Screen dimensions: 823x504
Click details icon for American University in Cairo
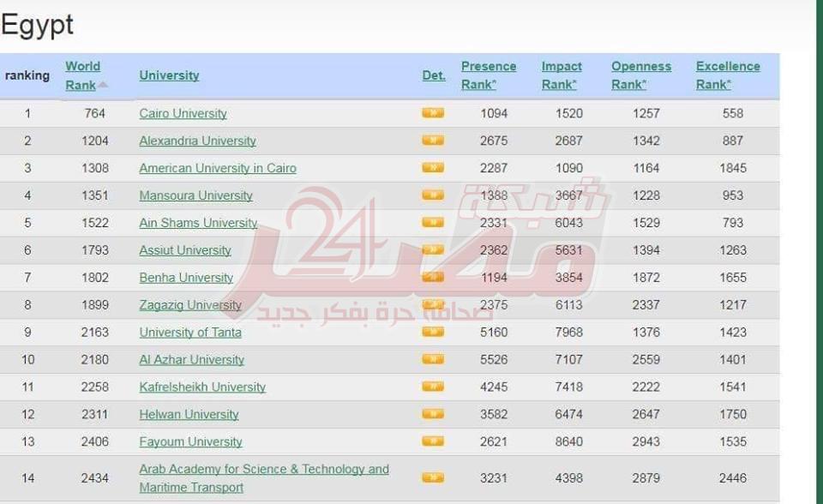point(433,168)
